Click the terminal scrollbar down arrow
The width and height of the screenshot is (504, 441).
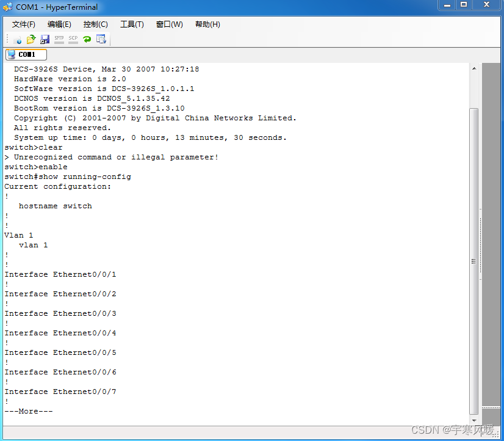pyautogui.click(x=474, y=420)
